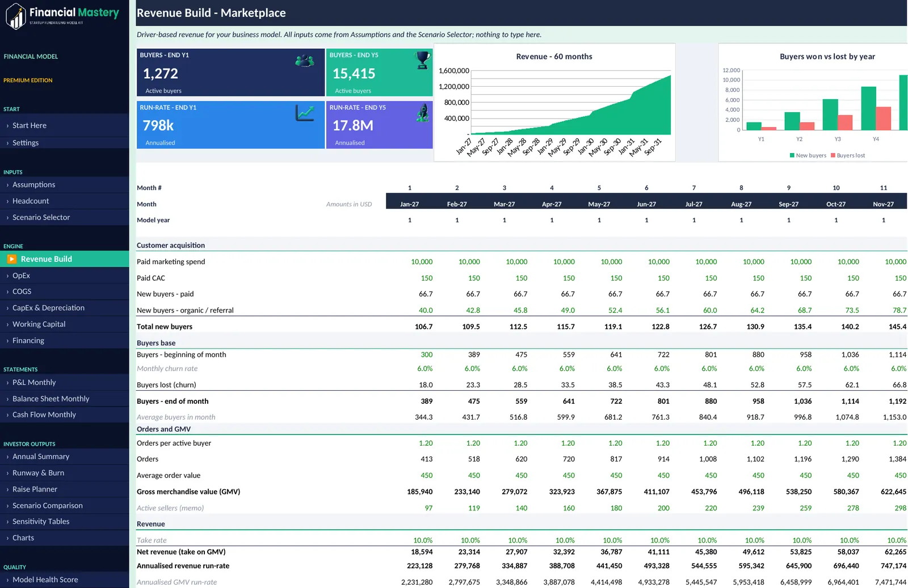Open the Start Here sheet link
Viewport: 908px width, 588px height.
tap(65, 125)
